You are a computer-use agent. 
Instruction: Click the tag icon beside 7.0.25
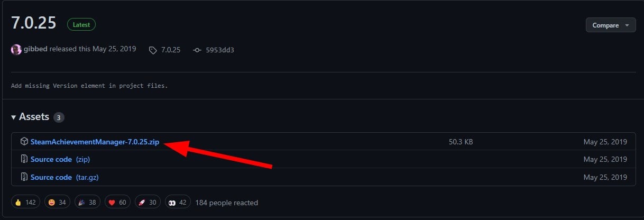point(153,50)
